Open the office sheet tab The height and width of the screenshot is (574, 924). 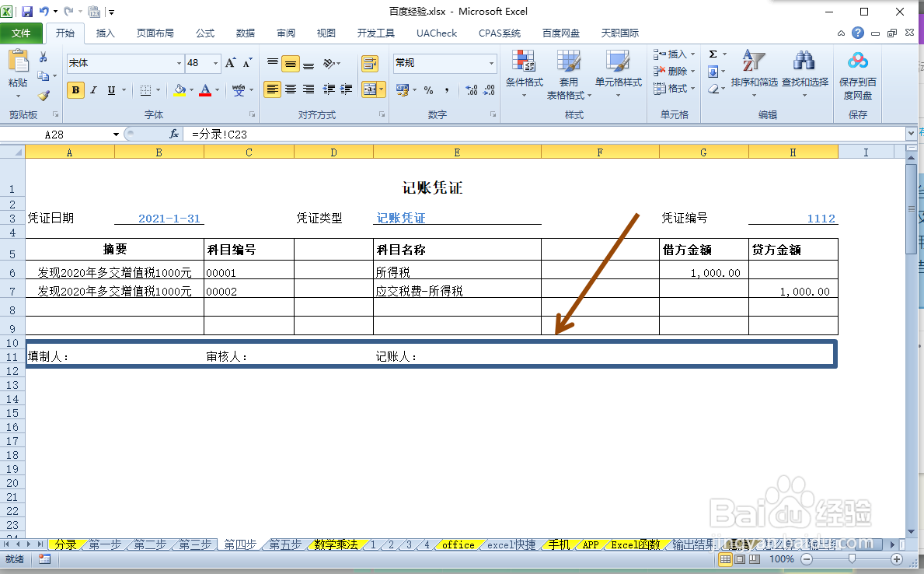click(458, 544)
